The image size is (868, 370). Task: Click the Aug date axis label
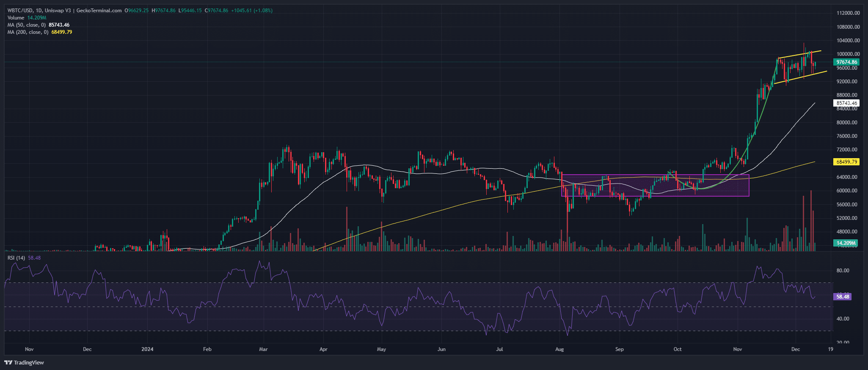pyautogui.click(x=559, y=349)
